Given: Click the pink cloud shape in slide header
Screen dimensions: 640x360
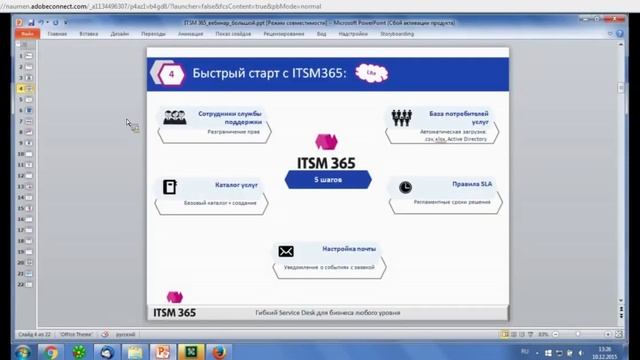Looking at the screenshot, I should coord(371,73).
